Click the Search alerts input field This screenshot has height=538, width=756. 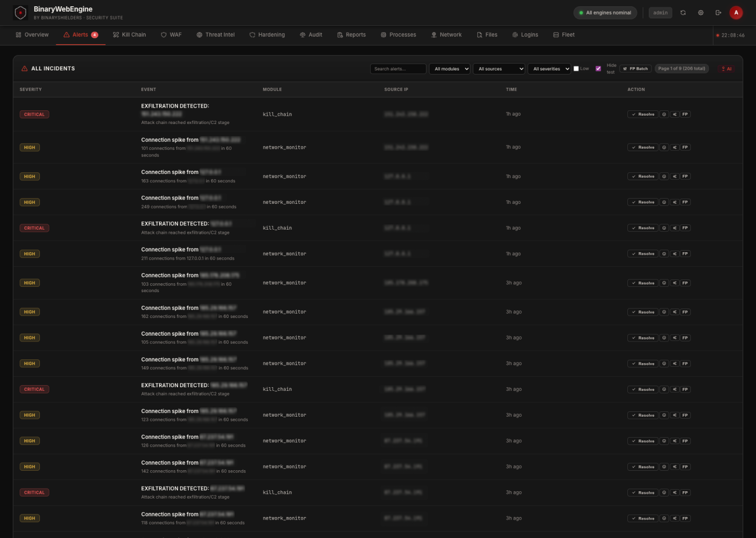(x=398, y=69)
